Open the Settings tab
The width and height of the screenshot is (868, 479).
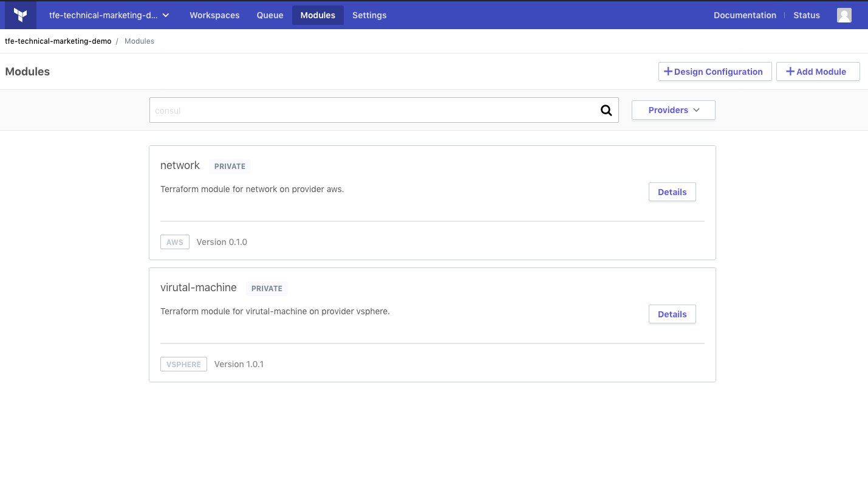(x=369, y=15)
